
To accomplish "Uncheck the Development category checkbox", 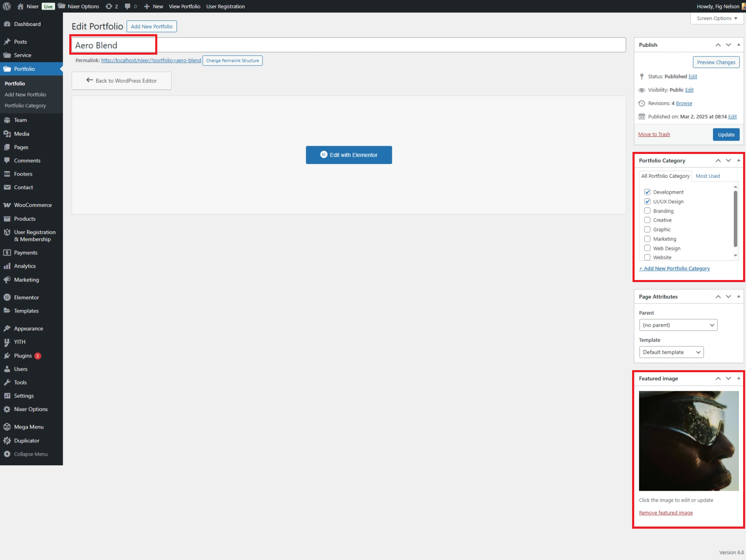I will coord(647,192).
